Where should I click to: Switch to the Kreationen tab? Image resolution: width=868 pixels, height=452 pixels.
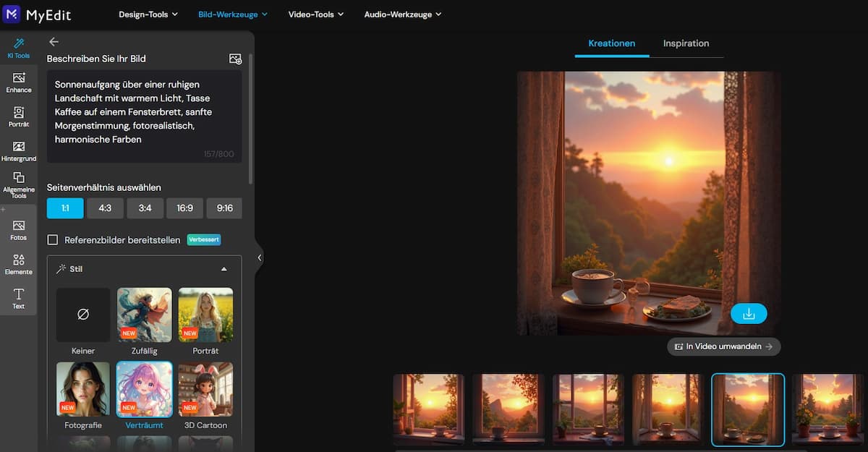tap(612, 43)
